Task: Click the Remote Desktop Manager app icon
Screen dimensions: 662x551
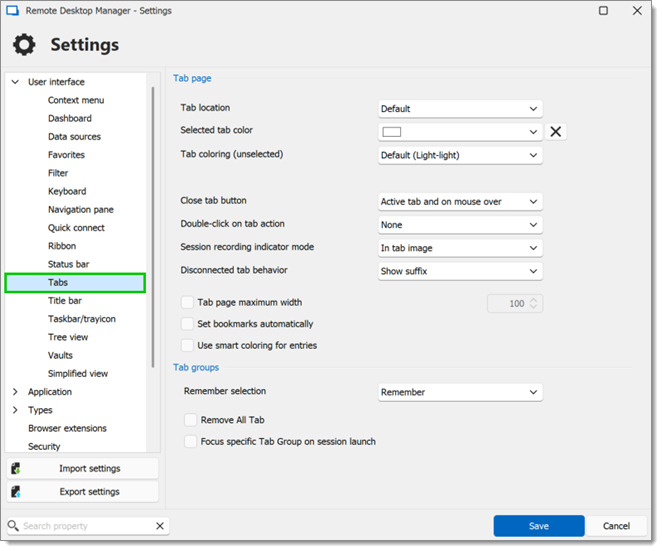Action: (x=13, y=11)
